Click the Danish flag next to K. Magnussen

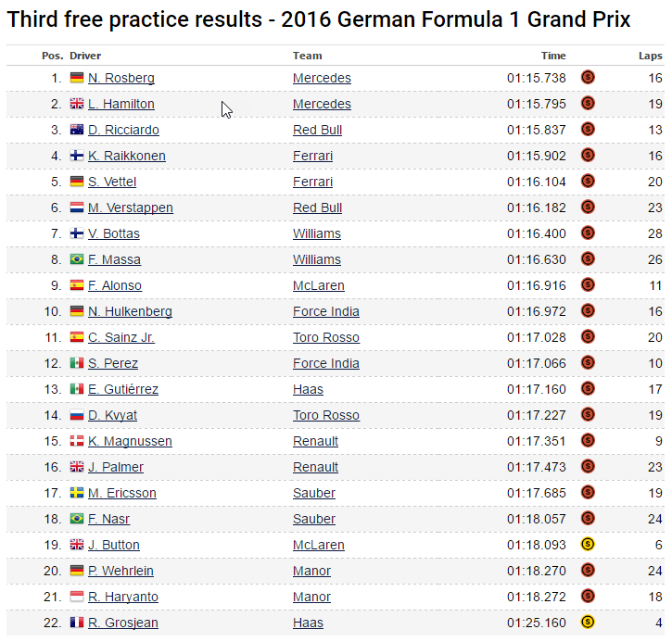(x=77, y=441)
